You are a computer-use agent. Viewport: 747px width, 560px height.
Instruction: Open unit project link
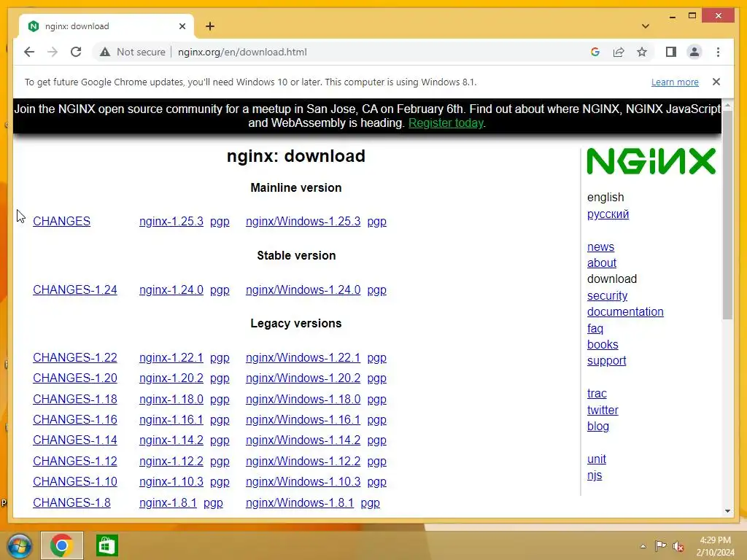point(597,459)
